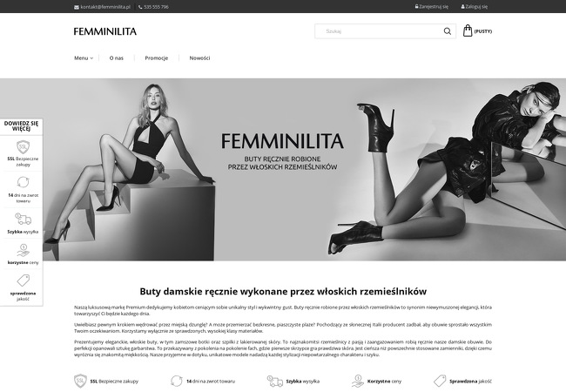Screen dimensions: 566x392
Task: Click the Zaloguj się link
Action: pos(475,6)
